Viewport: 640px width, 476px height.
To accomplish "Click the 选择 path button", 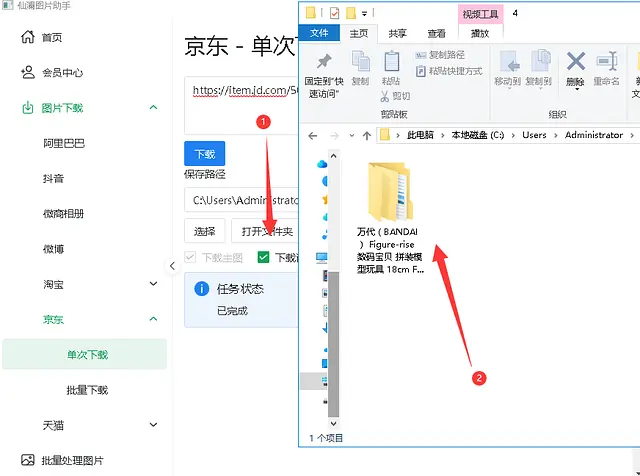I will tap(204, 231).
